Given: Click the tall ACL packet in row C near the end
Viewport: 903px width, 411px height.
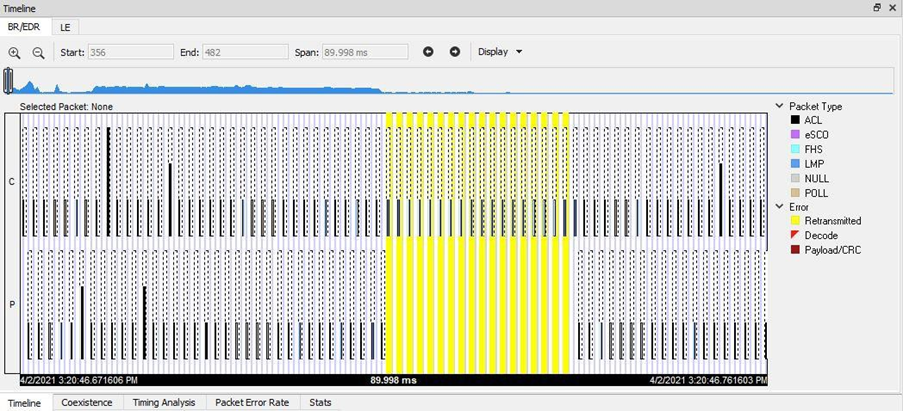Looking at the screenshot, I should pyautogui.click(x=720, y=200).
